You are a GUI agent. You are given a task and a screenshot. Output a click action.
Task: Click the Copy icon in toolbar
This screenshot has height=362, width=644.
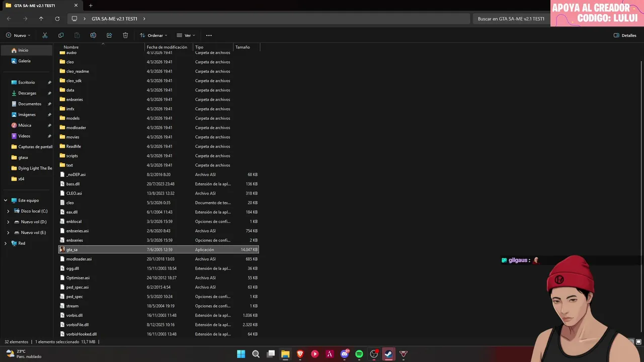pyautogui.click(x=61, y=35)
